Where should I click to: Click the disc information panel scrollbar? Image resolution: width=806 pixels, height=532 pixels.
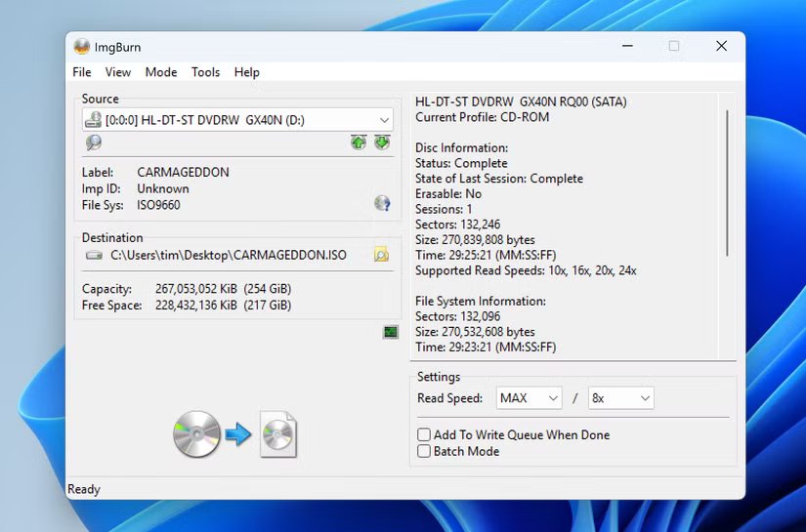pos(728,184)
